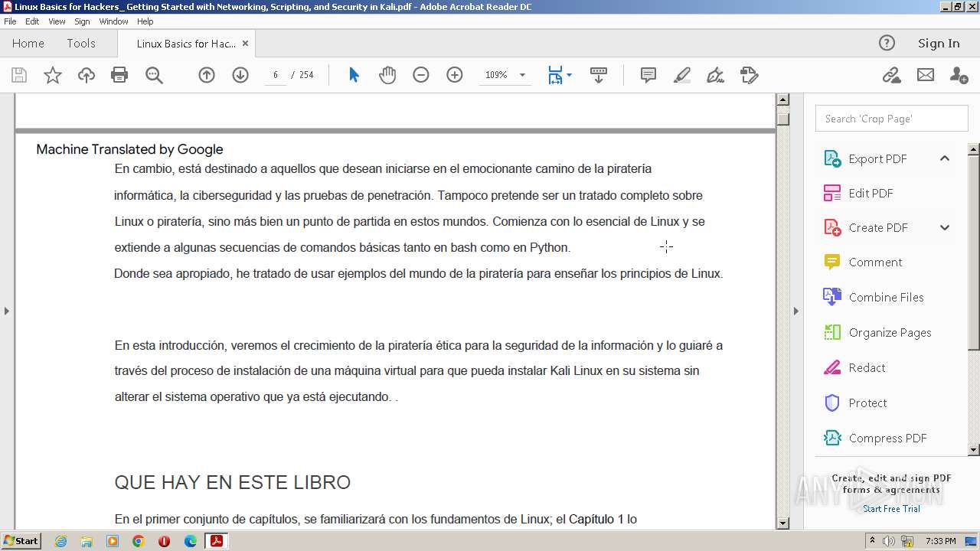Click the Share link icon
Image resolution: width=980 pixels, height=551 pixels.
tap(891, 75)
